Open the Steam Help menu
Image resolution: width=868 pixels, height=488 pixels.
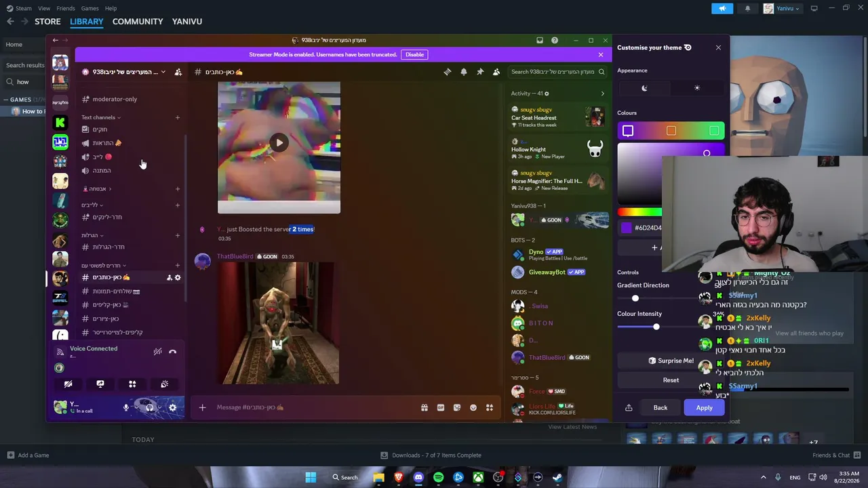pos(111,8)
